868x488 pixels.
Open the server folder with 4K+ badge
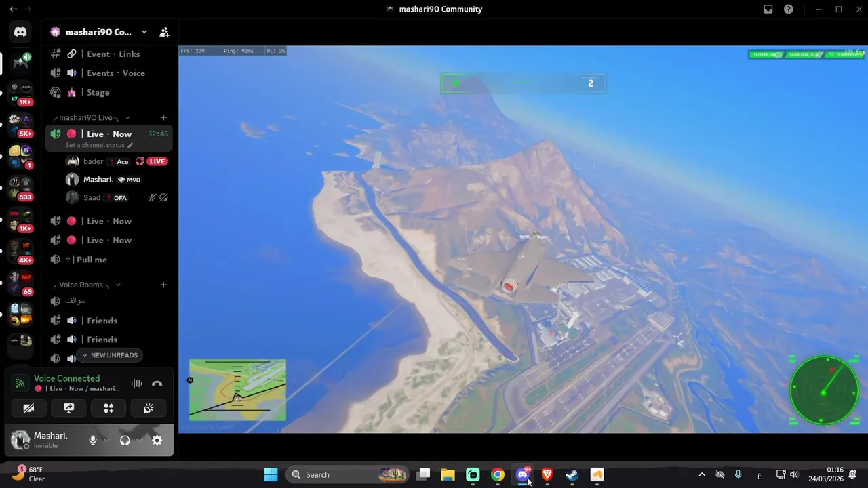tap(20, 251)
